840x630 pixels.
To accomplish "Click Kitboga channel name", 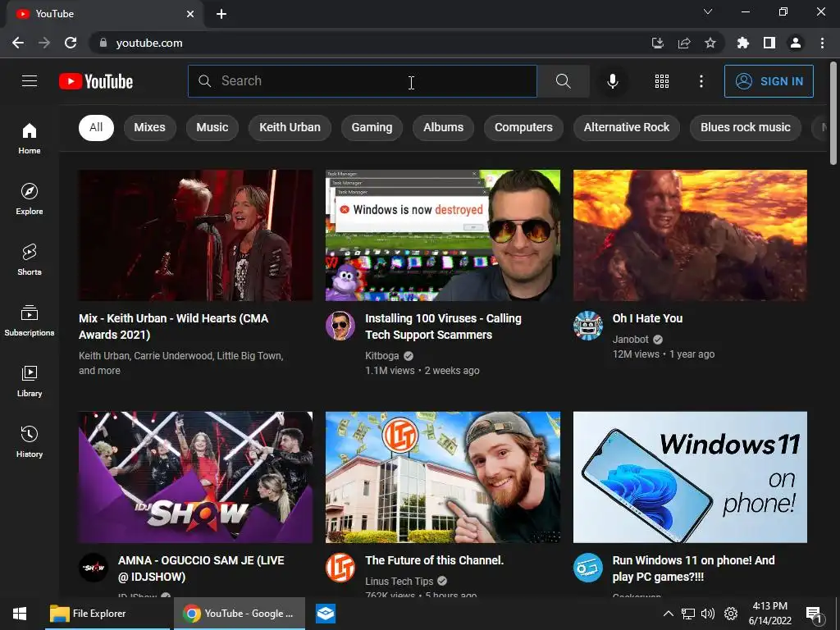I will pos(382,356).
